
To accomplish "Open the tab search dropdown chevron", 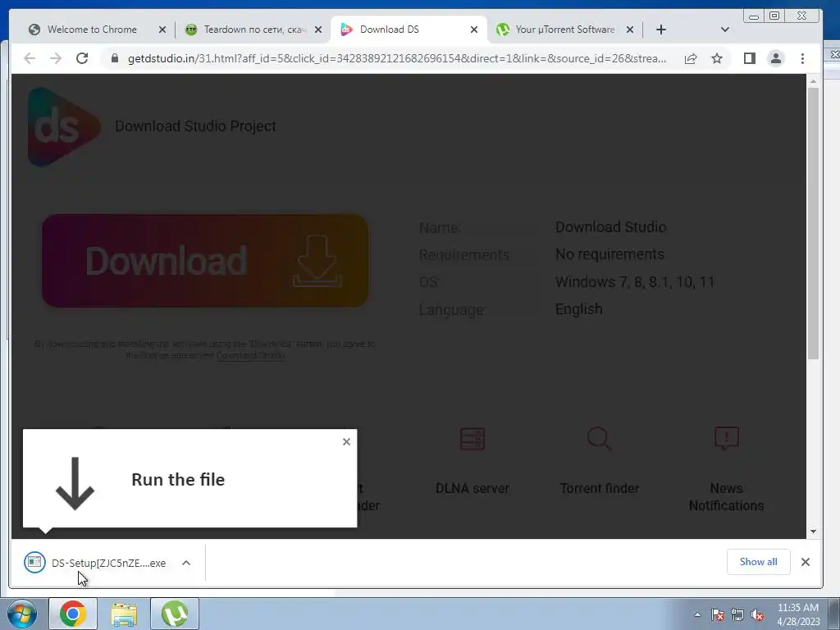I will [725, 30].
